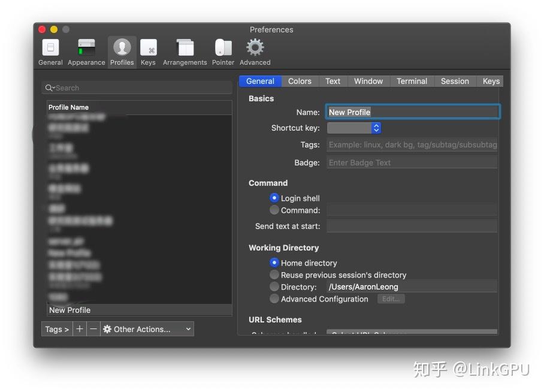Select Reuse previous session's directory
Screen dimensions: 544x392
coord(274,275)
